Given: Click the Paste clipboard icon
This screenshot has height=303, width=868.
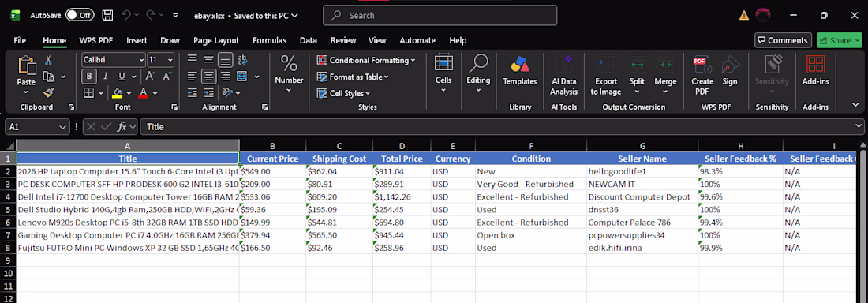Looking at the screenshot, I should (x=27, y=65).
